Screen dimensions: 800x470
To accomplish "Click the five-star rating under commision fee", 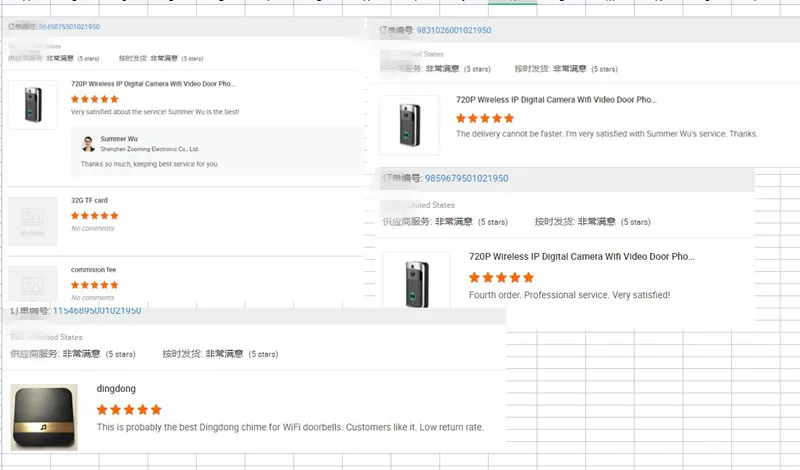I will click(x=94, y=286).
